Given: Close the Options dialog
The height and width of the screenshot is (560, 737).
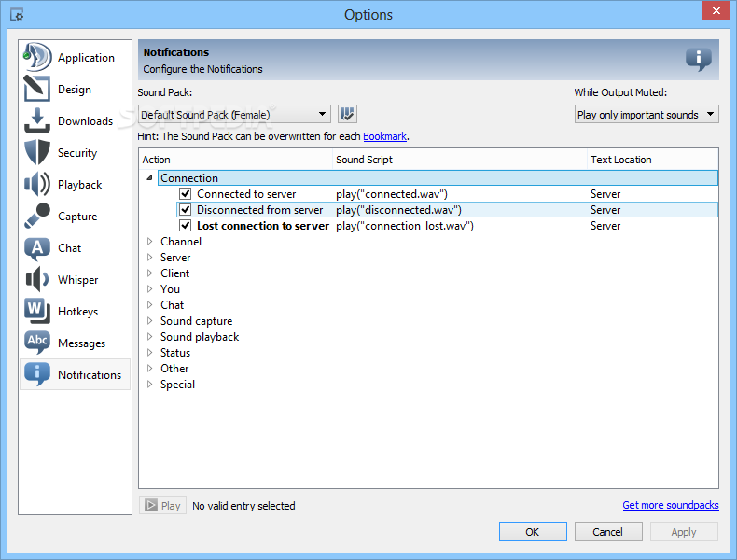Looking at the screenshot, I should [716, 10].
